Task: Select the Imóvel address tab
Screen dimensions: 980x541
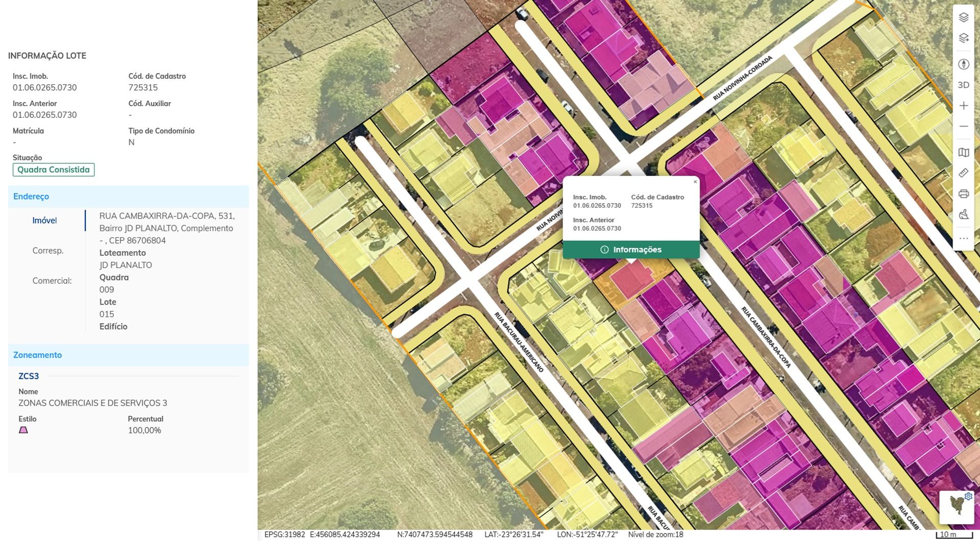Action: (x=44, y=220)
